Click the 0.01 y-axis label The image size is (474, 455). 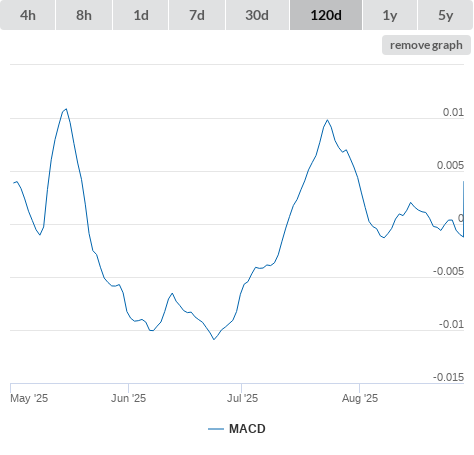click(x=453, y=112)
